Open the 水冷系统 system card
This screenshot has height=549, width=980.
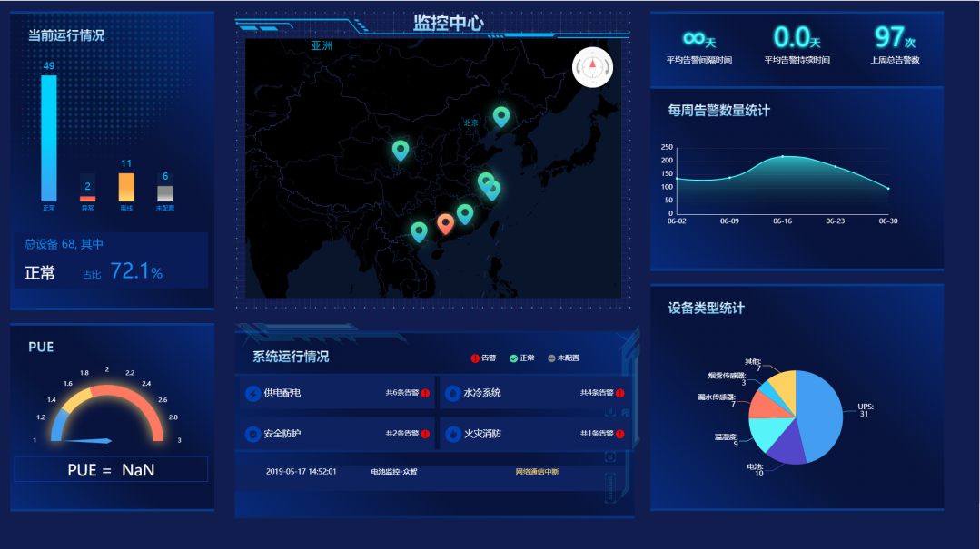tap(536, 393)
